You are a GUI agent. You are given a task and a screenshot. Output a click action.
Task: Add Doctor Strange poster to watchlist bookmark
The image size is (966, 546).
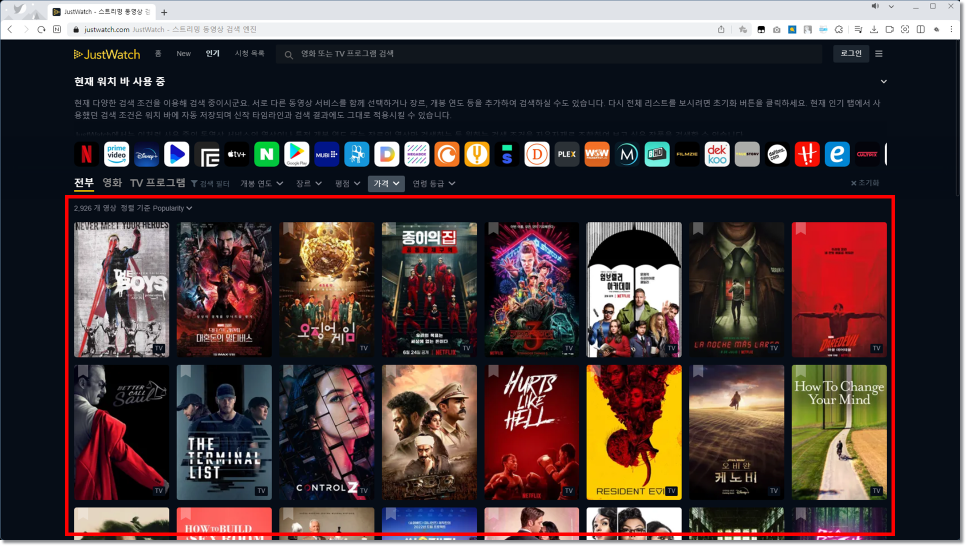tap(185, 229)
